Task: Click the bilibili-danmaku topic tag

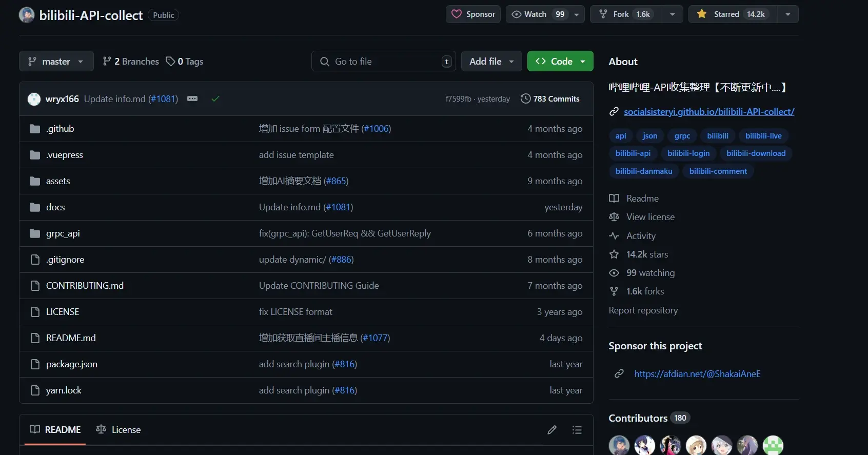Action: pos(644,171)
